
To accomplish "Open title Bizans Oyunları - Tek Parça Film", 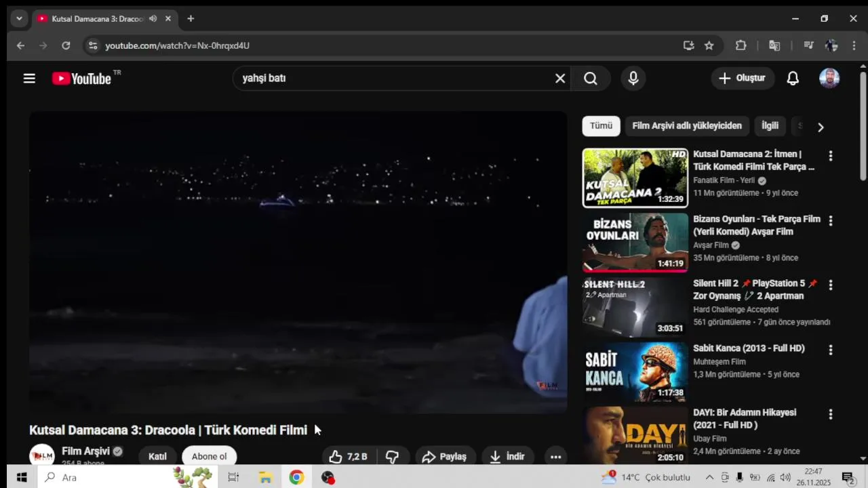I will [757, 226].
